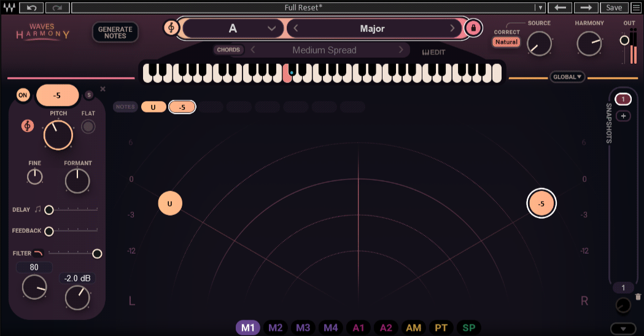Enable the FLAT toggle
The height and width of the screenshot is (336, 644).
click(88, 127)
